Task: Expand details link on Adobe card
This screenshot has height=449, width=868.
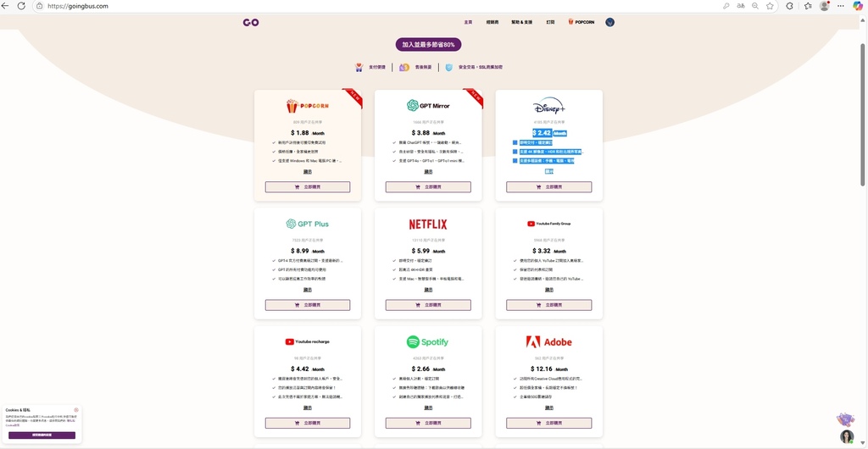Action: (548, 407)
